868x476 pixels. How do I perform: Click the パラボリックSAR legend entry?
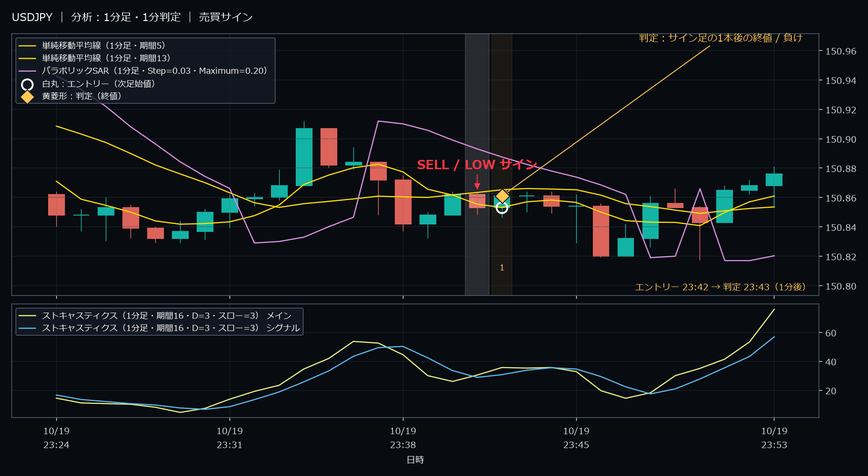tap(143, 71)
